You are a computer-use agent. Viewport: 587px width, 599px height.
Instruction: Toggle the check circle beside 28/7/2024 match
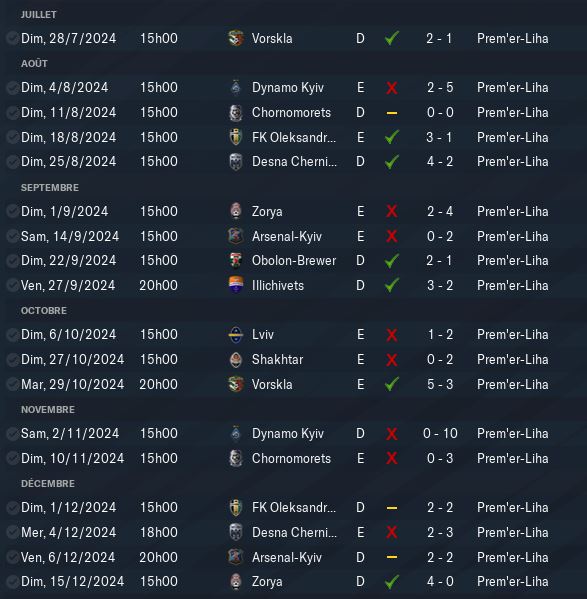pos(13,38)
